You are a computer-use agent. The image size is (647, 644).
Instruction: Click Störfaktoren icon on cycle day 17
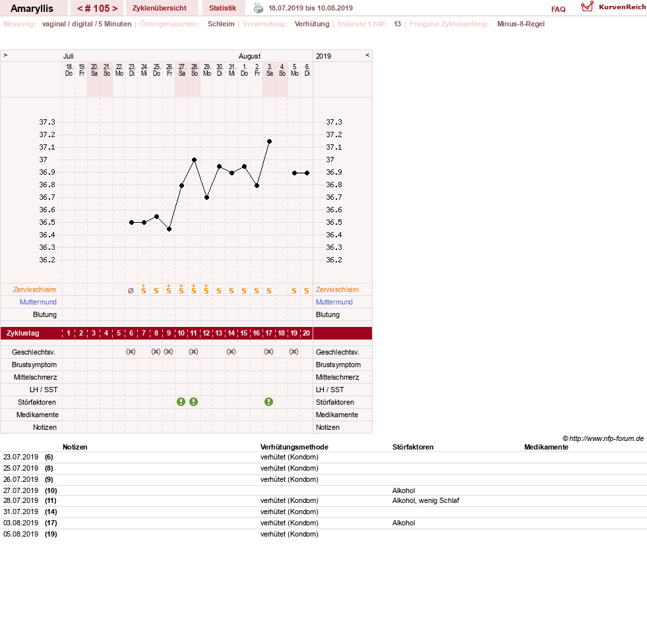pos(268,402)
